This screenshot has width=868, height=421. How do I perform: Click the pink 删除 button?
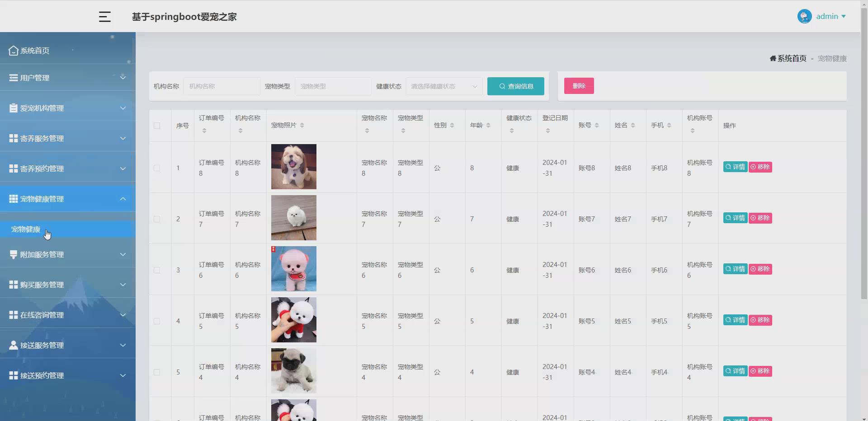579,86
